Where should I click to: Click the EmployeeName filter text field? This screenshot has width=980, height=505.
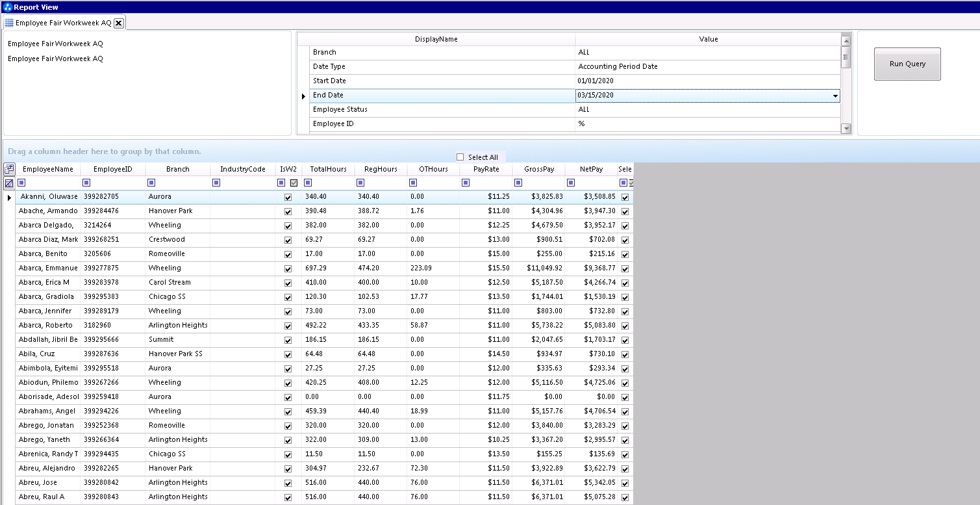coord(53,183)
